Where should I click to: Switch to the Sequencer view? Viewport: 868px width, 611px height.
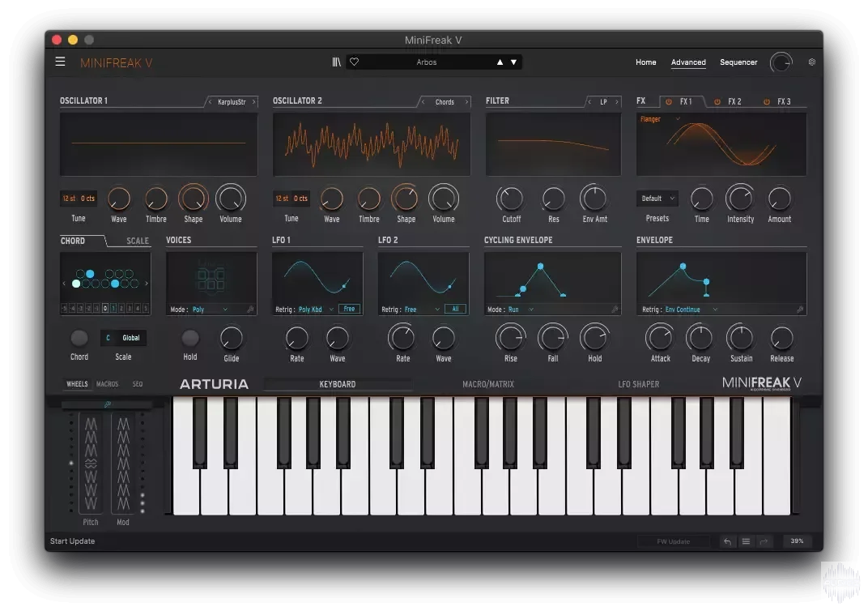(x=738, y=62)
